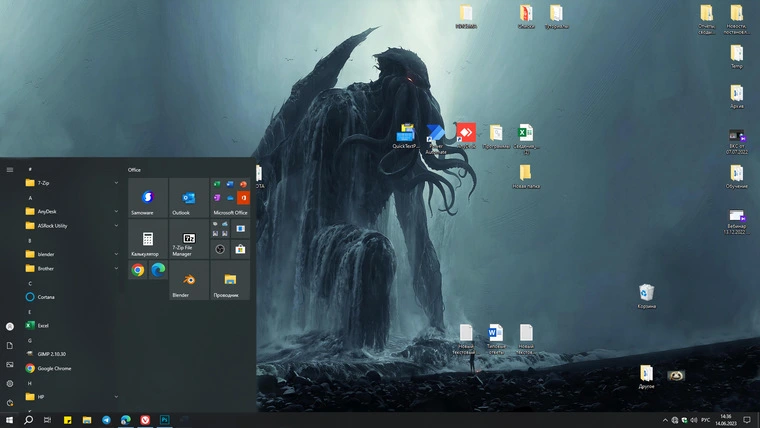
Task: Click the Power icon in Start sidebar
Action: 10,403
